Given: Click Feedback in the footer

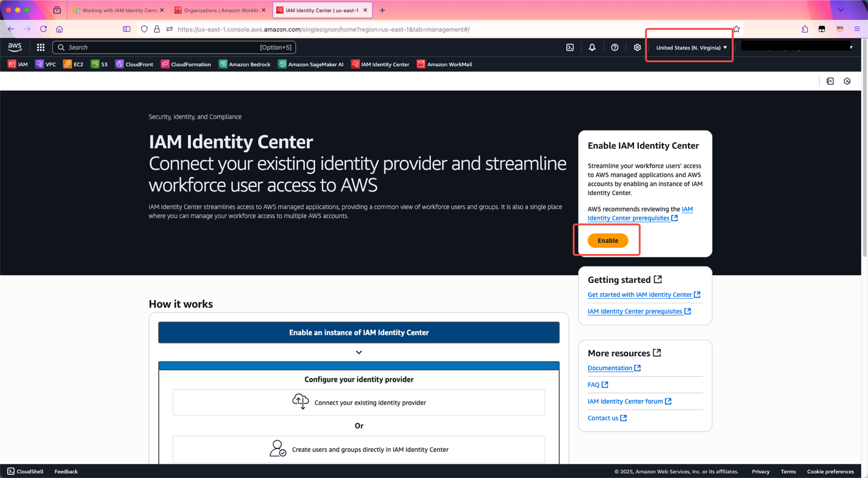Looking at the screenshot, I should point(66,471).
